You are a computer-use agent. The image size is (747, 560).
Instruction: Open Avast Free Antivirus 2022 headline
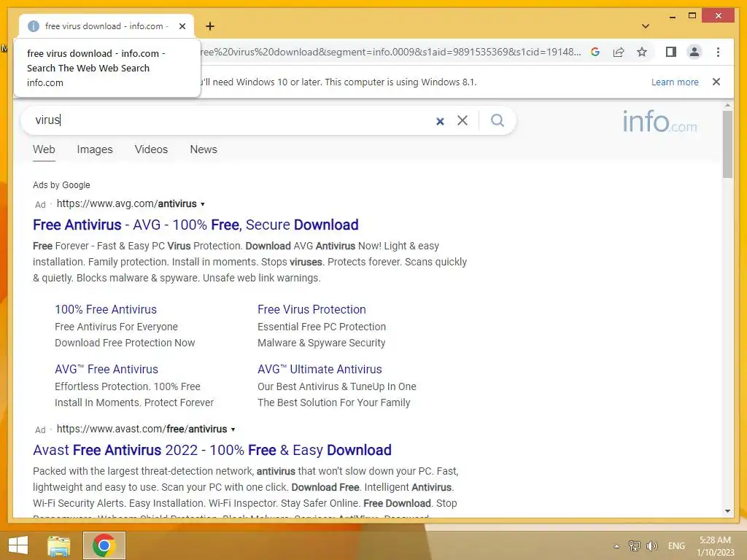(x=212, y=450)
